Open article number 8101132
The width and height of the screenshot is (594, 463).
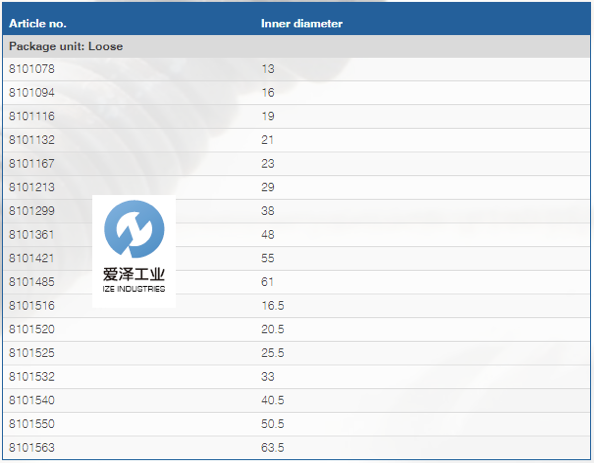[32, 140]
